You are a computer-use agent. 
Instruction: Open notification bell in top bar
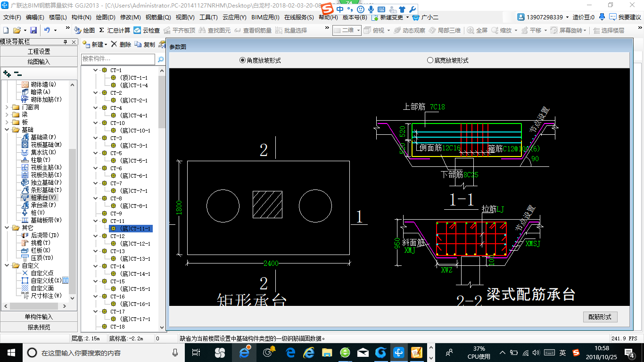tap(602, 17)
